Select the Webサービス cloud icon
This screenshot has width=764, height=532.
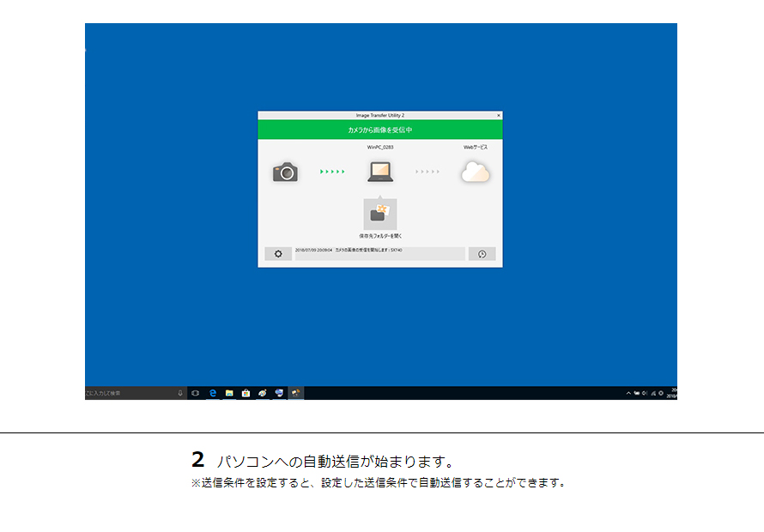(x=475, y=171)
